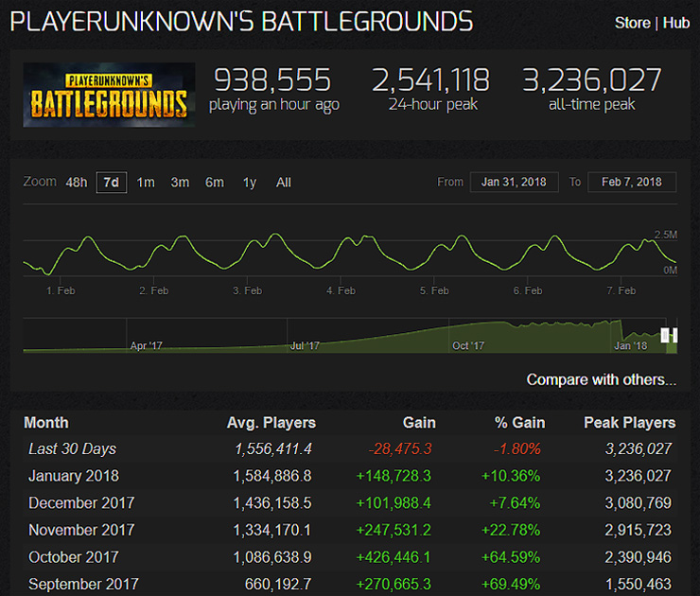Screen dimensions: 700x596
Task: Click the 7. Feb axis label on the chart
Action: tap(621, 290)
